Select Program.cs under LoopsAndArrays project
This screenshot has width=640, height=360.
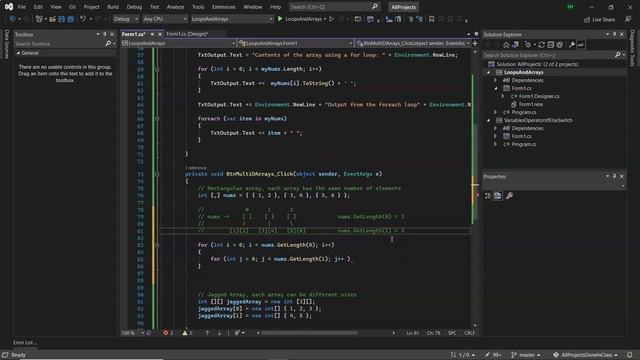click(524, 112)
